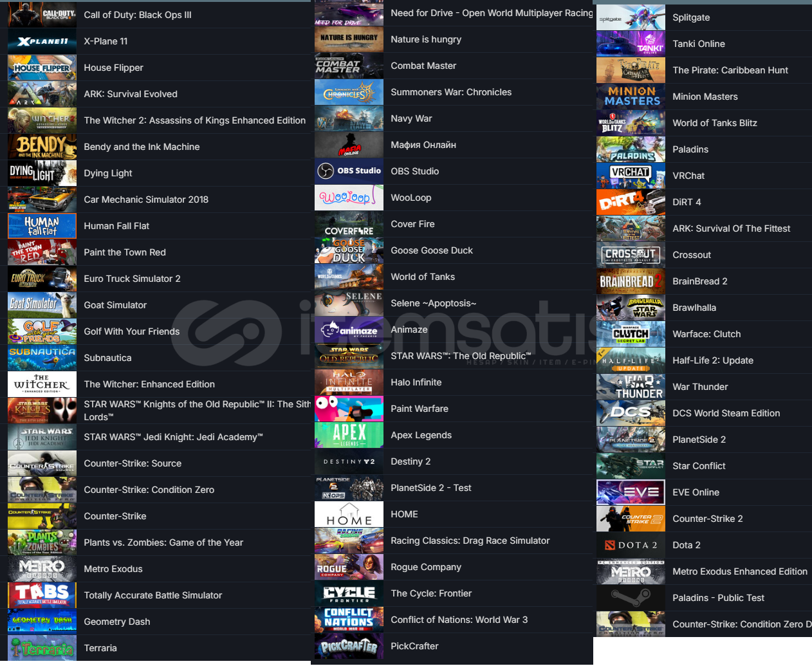Click the VRChat icon
Screen dimensions: 812x666
pyautogui.click(x=631, y=176)
